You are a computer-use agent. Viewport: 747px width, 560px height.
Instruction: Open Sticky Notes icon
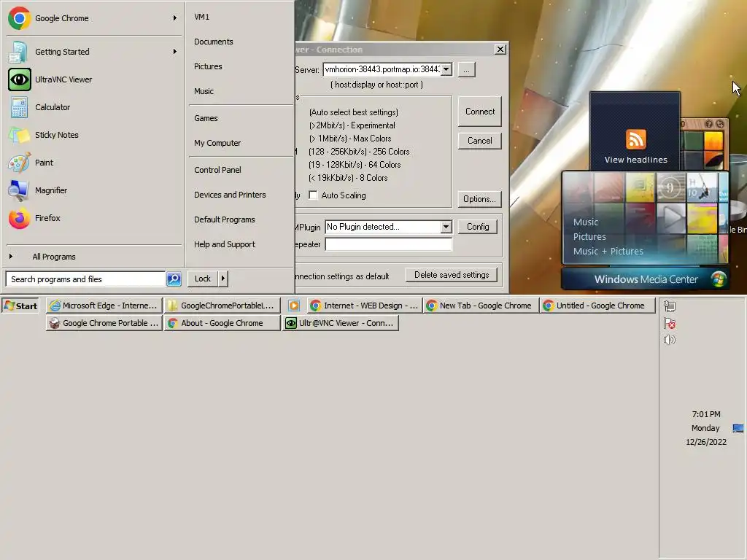tap(19, 135)
